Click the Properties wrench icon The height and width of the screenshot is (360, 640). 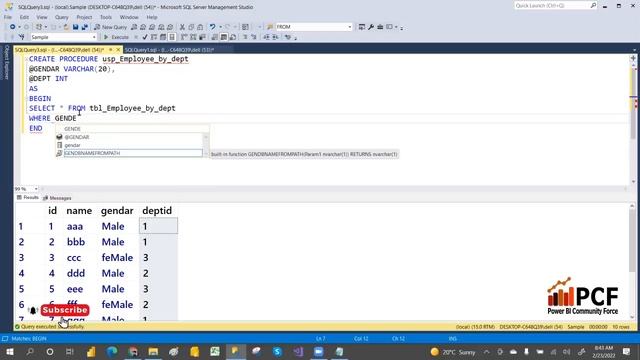click(x=371, y=27)
